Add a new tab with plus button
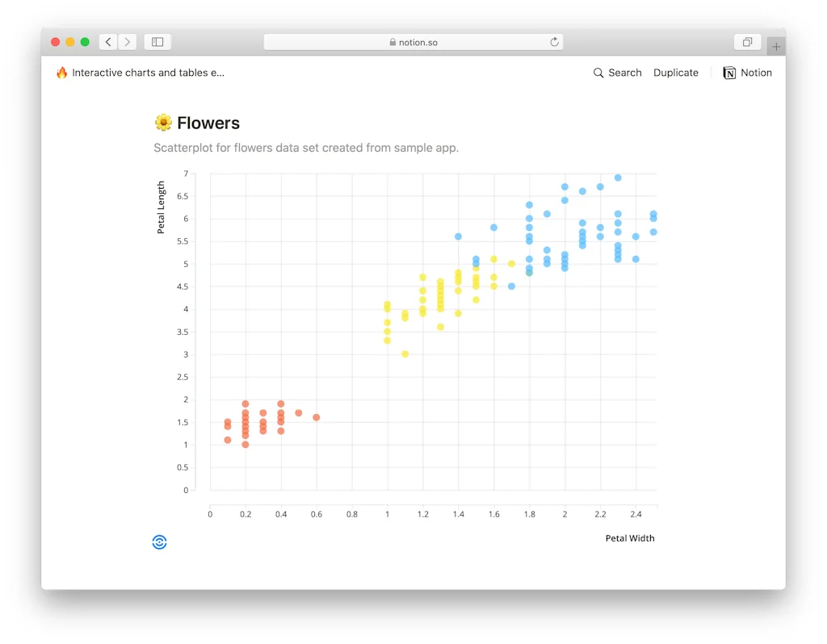Screen dimensions: 827x644 776,47
